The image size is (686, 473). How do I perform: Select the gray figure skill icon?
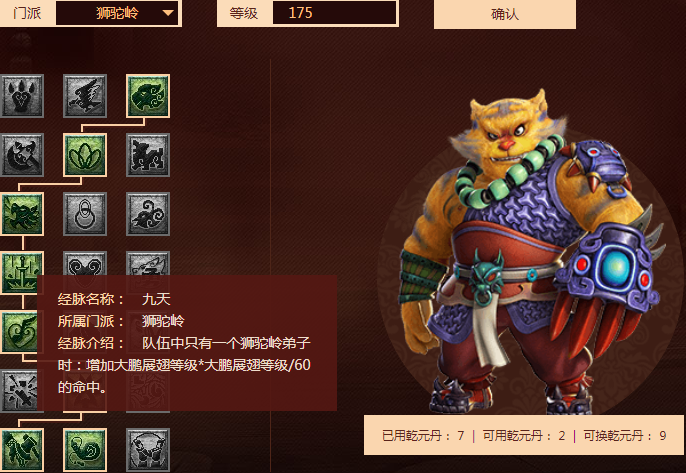[x=148, y=450]
